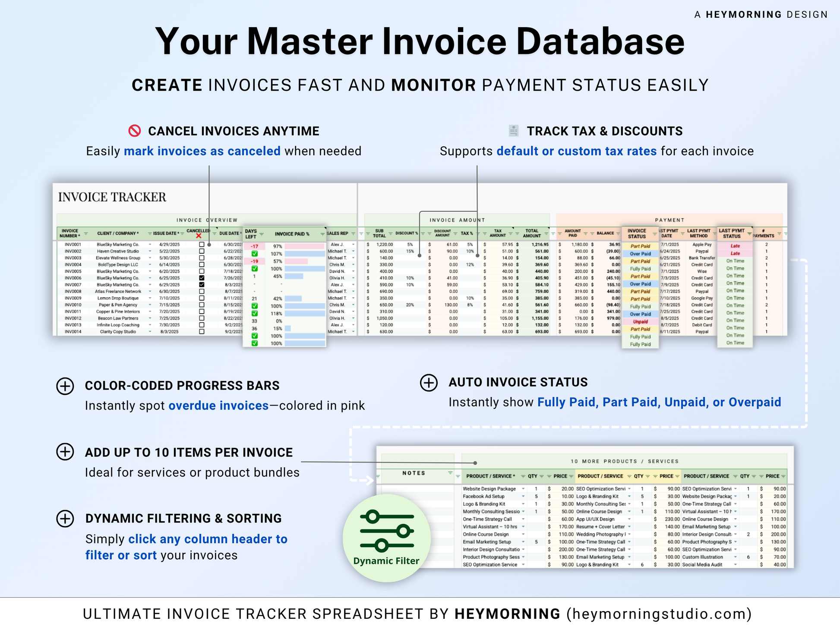Click the Google Pay payment method cell
This screenshot has width=840, height=630.
[x=702, y=298]
